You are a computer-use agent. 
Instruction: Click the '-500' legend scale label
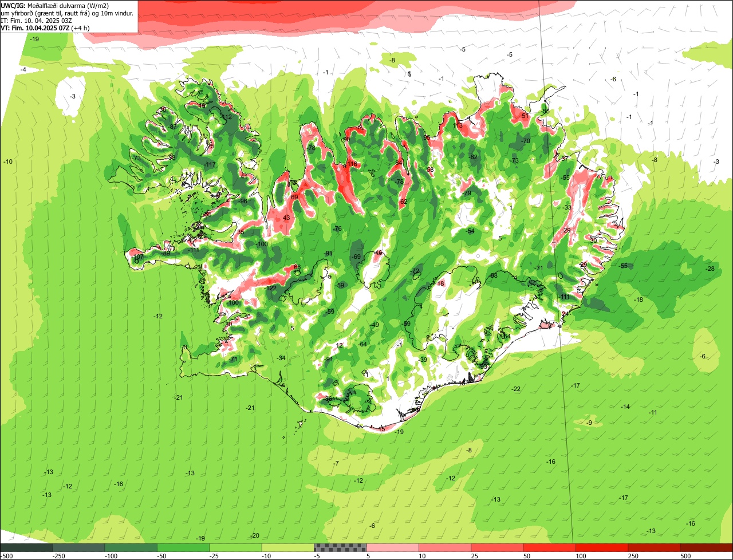click(6, 556)
